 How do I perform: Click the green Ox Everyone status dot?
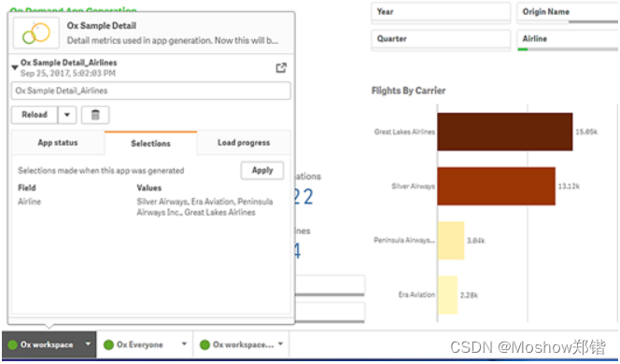pyautogui.click(x=108, y=344)
